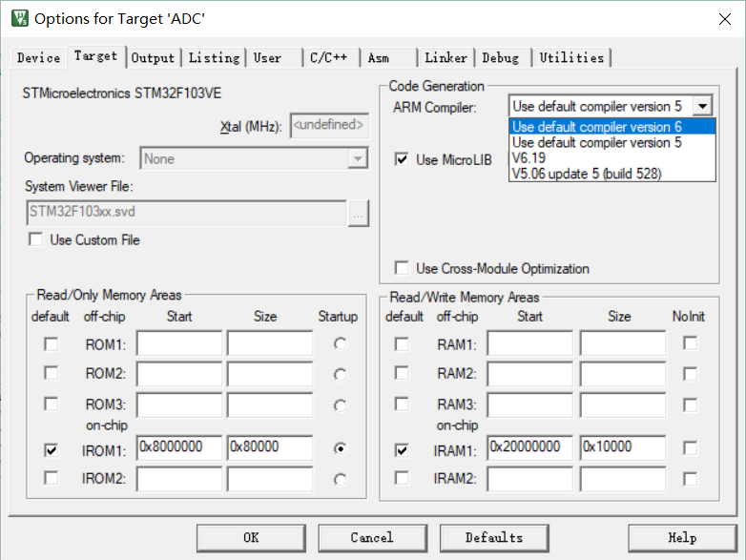Collapse the ARM Compiler dropdown arrow

tap(702, 106)
